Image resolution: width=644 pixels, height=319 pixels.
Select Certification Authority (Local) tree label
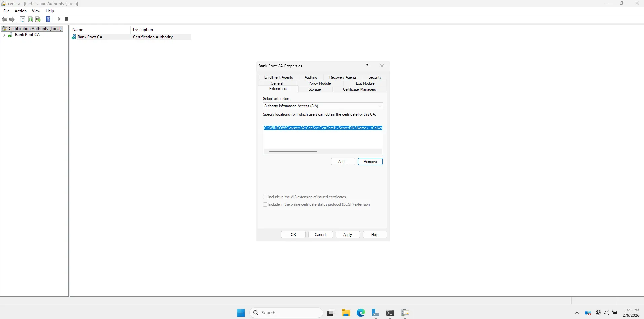[35, 29]
